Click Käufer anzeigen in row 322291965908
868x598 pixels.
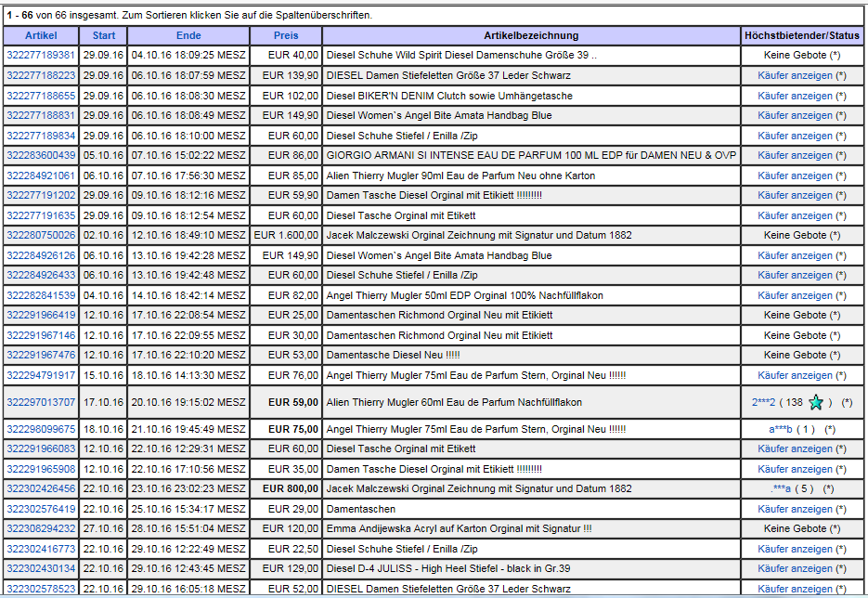click(795, 469)
